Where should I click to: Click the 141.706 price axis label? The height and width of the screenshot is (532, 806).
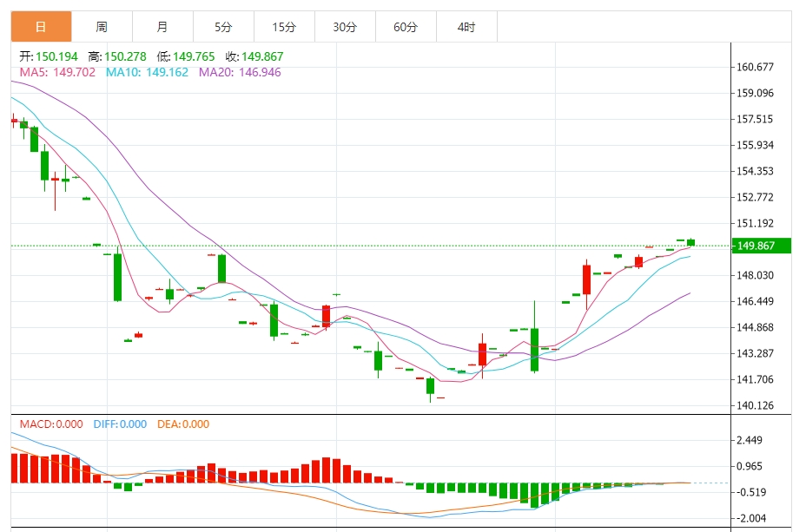755,379
